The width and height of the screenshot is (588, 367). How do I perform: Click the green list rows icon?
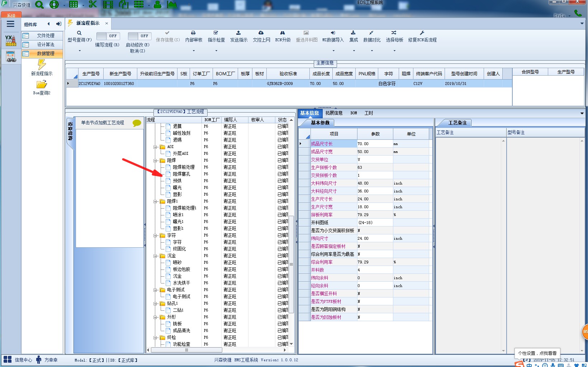pos(139,4)
